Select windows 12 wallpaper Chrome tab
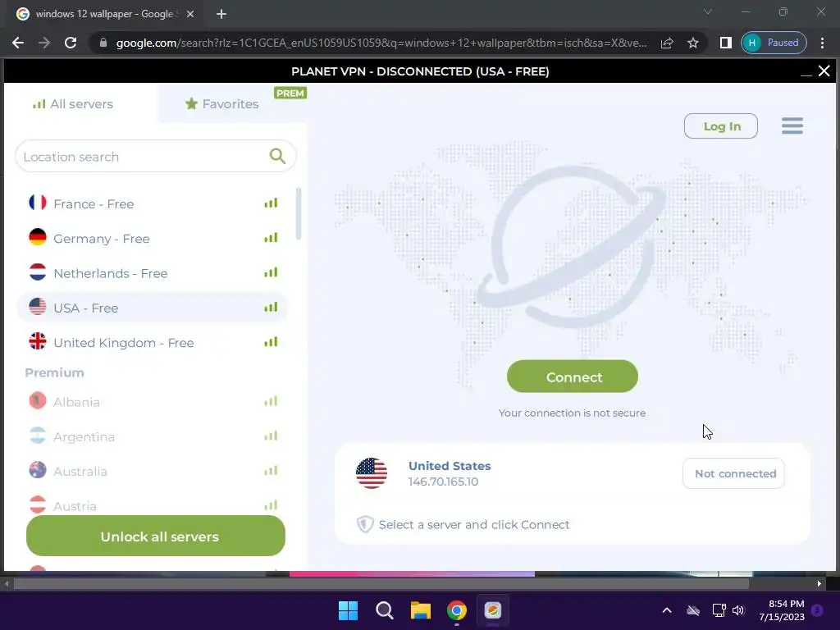The height and width of the screenshot is (630, 840). (x=105, y=14)
